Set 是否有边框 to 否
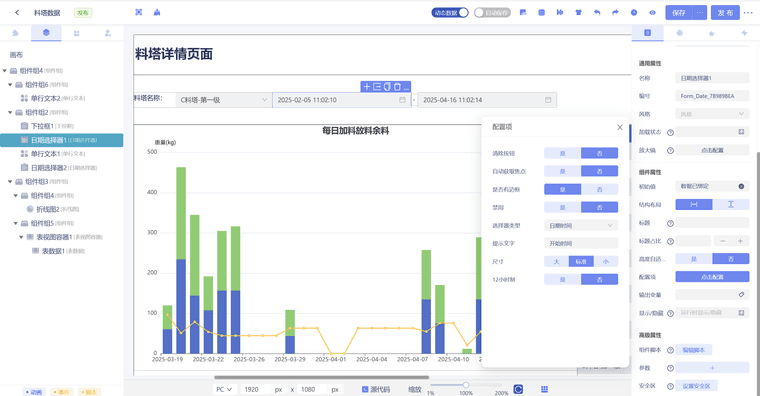The image size is (760, 396). point(600,190)
